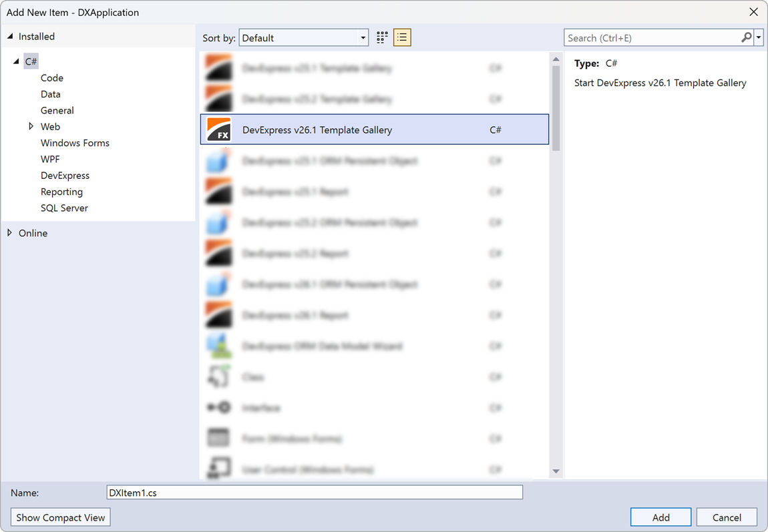Screen dimensions: 768x532
Task: Select the SQL Server category
Action: point(64,208)
